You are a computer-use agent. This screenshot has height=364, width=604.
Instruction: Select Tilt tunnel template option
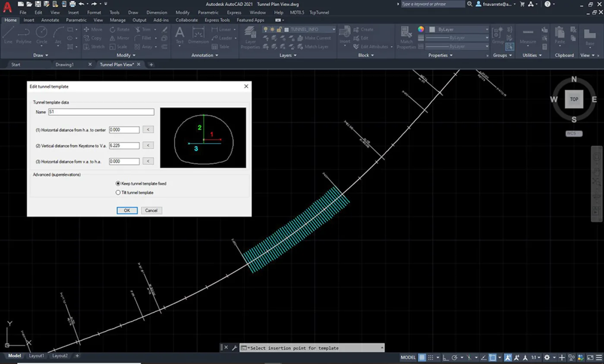point(135,192)
